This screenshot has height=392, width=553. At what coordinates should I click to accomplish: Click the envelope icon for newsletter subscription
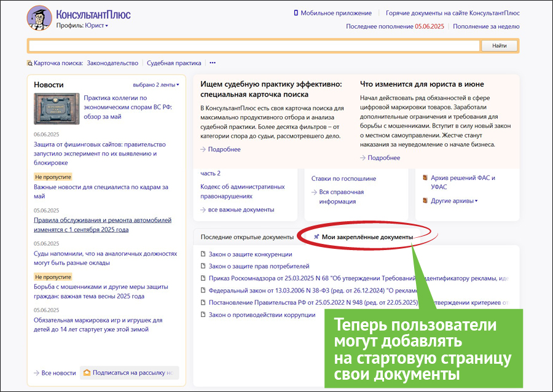[87, 372]
